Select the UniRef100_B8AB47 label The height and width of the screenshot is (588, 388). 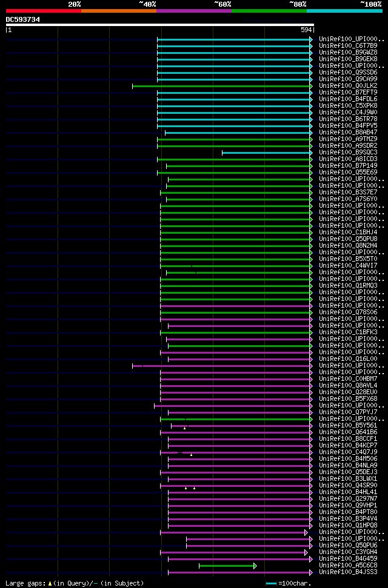pyautogui.click(x=348, y=133)
